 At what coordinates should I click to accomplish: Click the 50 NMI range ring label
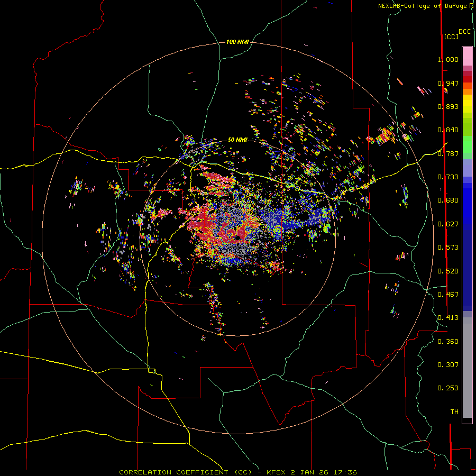click(237, 140)
